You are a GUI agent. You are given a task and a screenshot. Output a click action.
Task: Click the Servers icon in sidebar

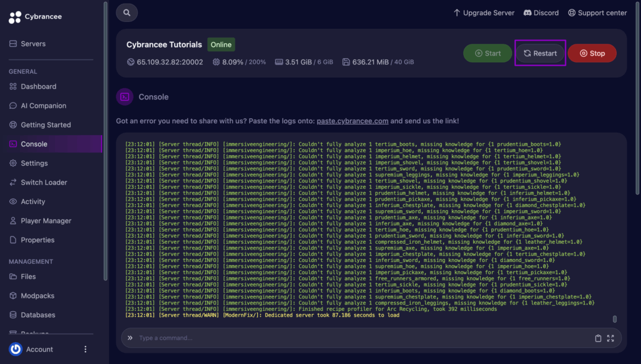click(13, 44)
